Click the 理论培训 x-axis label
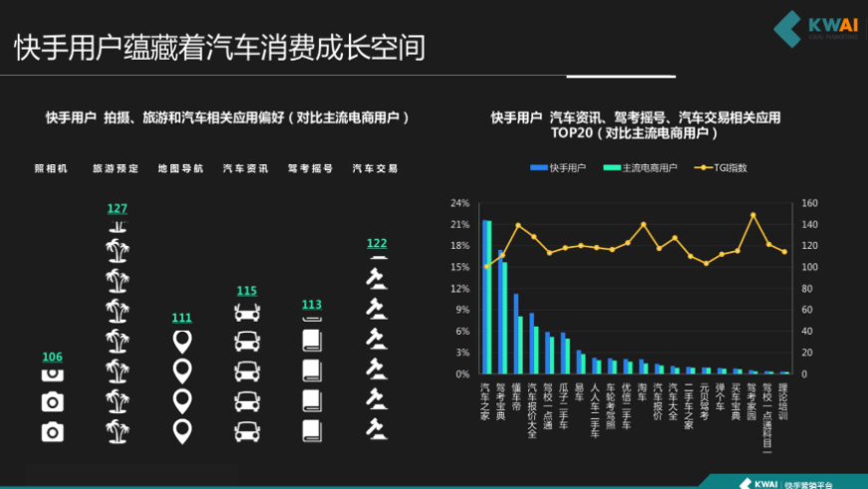The width and height of the screenshot is (868, 489). [782, 401]
